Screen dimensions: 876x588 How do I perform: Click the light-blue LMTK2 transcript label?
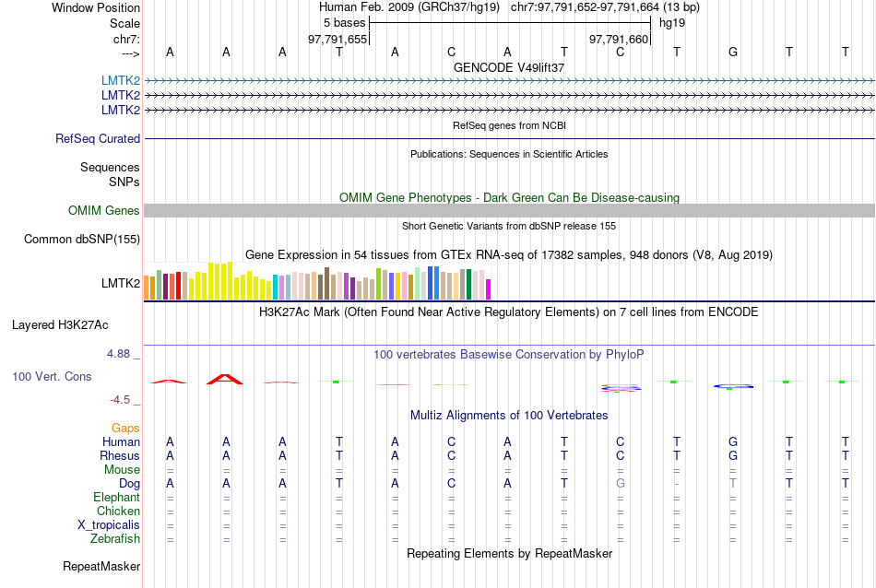click(121, 81)
